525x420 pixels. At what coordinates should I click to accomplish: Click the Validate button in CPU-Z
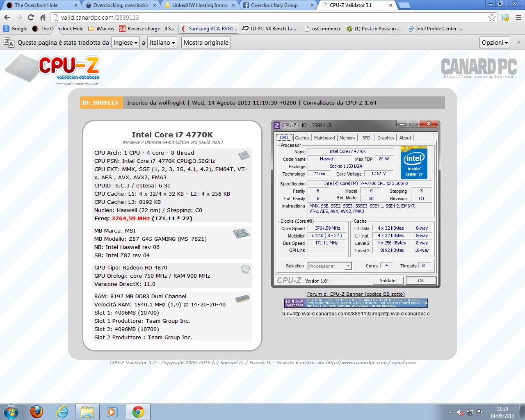(x=388, y=281)
